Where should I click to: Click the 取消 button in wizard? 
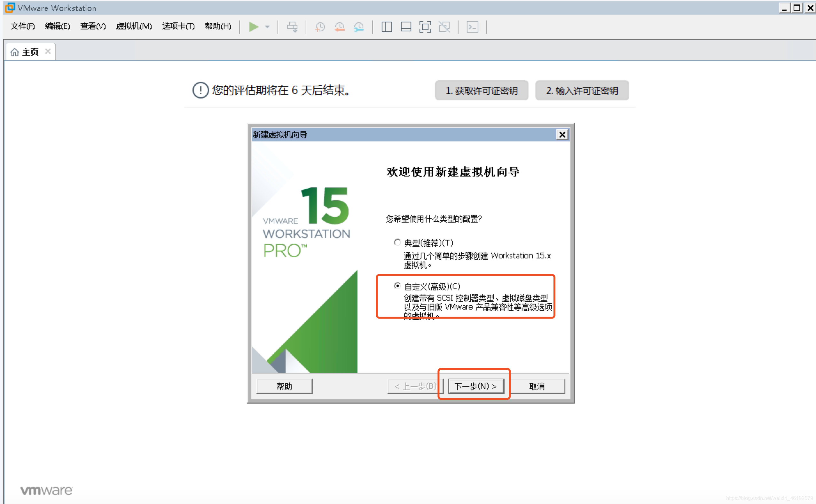[537, 386]
